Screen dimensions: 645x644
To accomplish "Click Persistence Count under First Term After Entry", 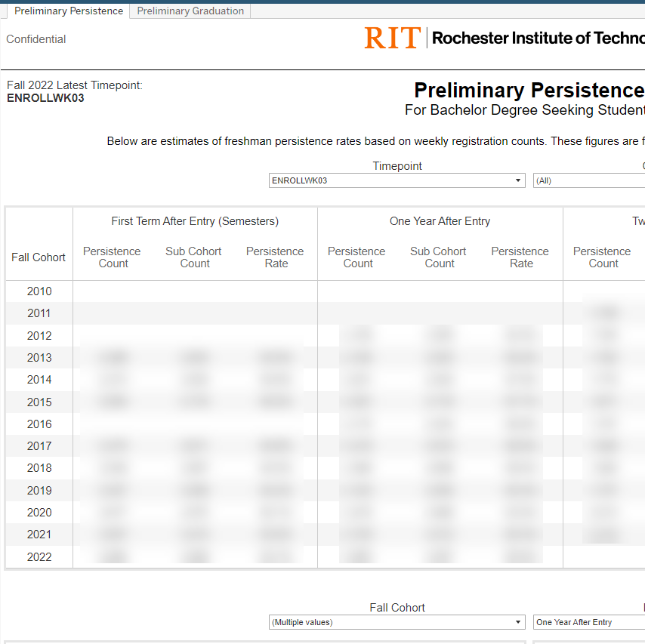I will (x=112, y=257).
